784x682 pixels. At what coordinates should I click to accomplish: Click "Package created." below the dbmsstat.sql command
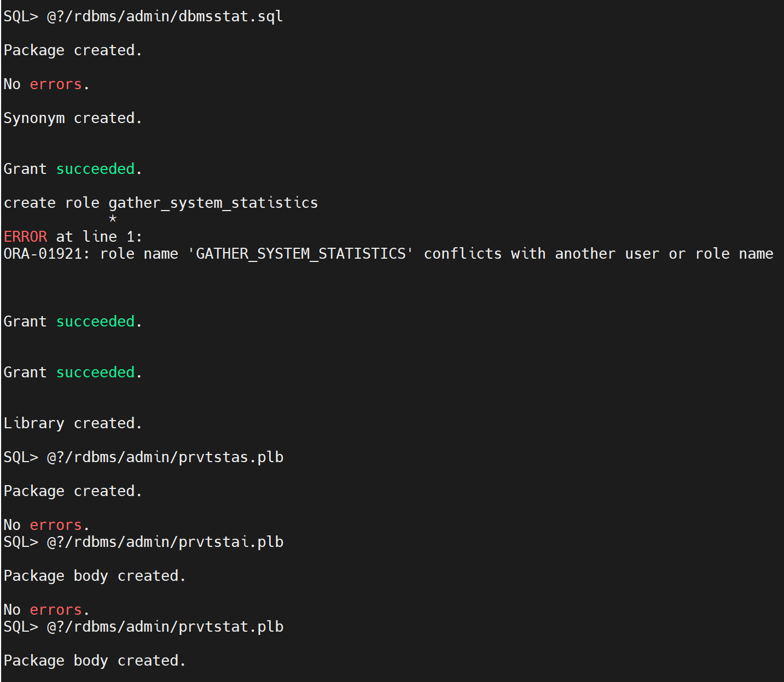[x=72, y=50]
